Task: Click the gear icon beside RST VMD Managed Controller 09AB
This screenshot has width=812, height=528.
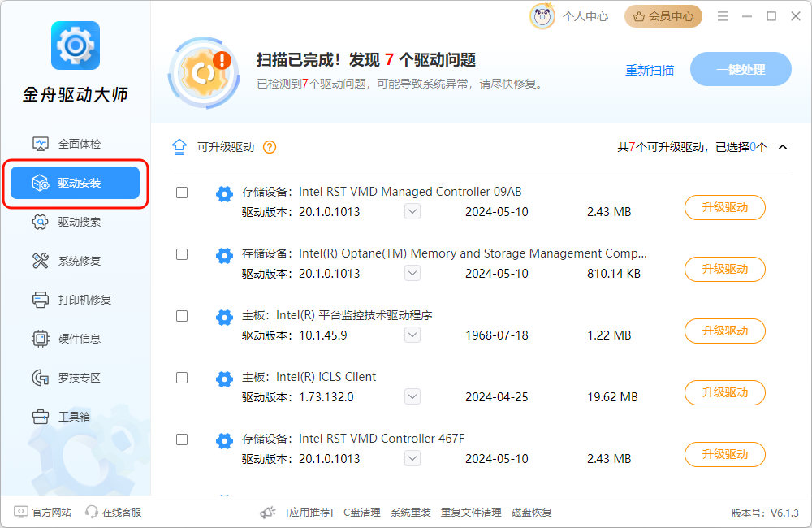Action: (x=224, y=194)
